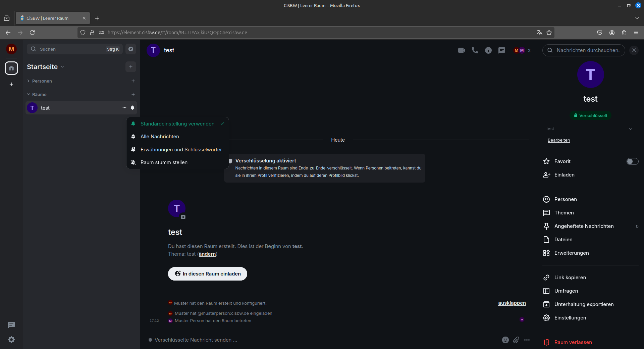Start a video call in room

(x=462, y=50)
